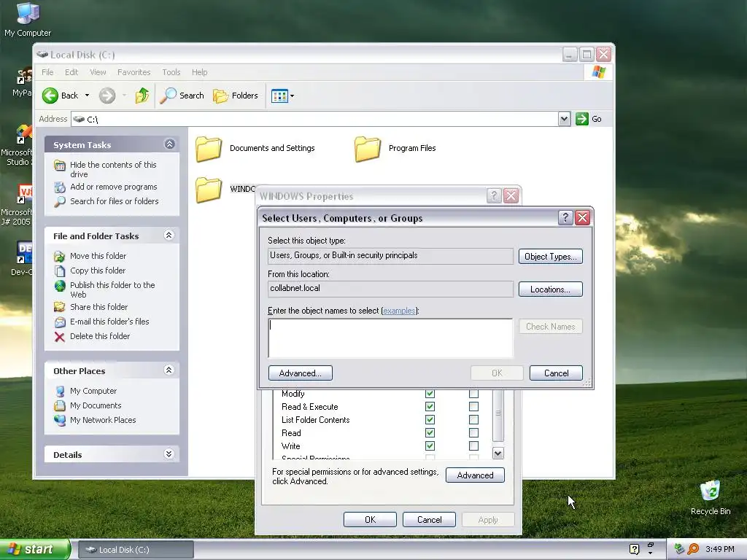
Task: Toggle Deny checkbox for Read
Action: pyautogui.click(x=473, y=433)
